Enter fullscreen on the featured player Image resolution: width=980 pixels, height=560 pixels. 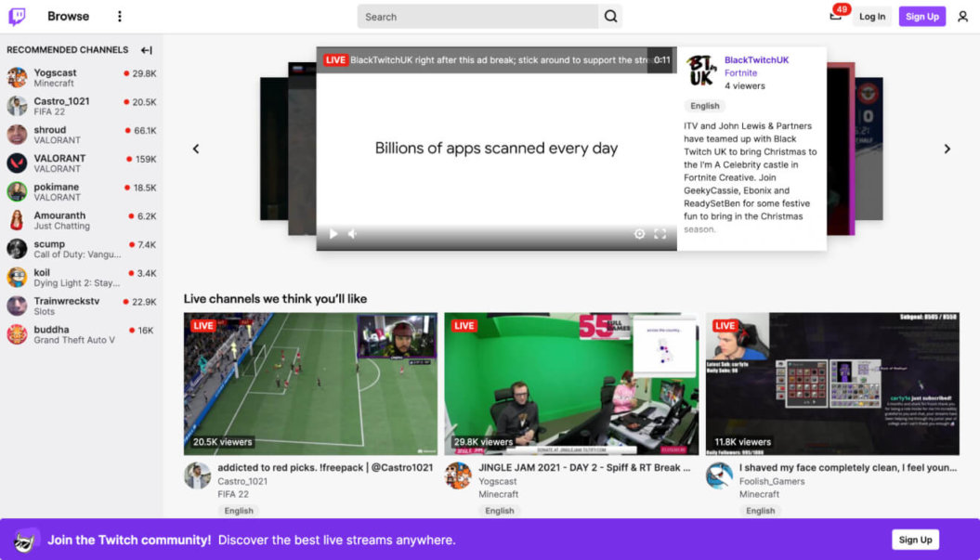pos(660,234)
